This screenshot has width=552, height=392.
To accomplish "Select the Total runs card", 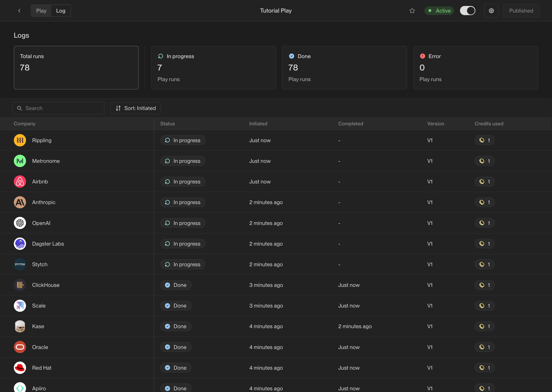I will (x=76, y=68).
